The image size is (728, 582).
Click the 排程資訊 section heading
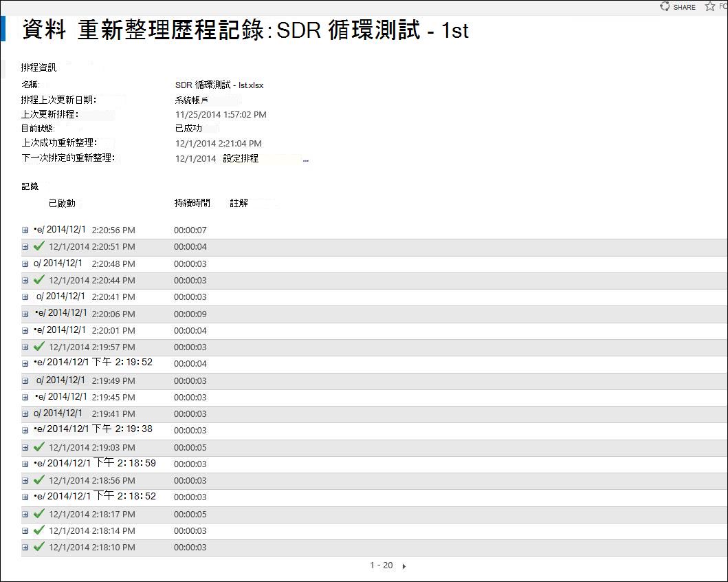pyautogui.click(x=38, y=67)
